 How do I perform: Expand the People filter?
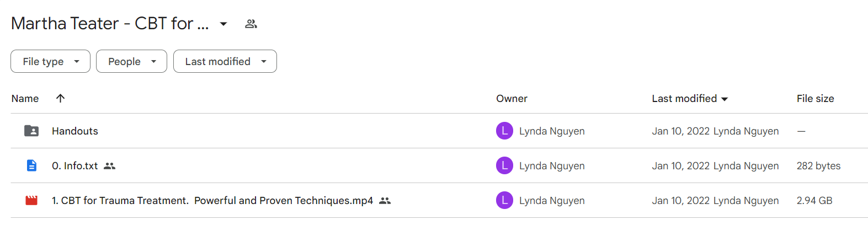(x=131, y=61)
